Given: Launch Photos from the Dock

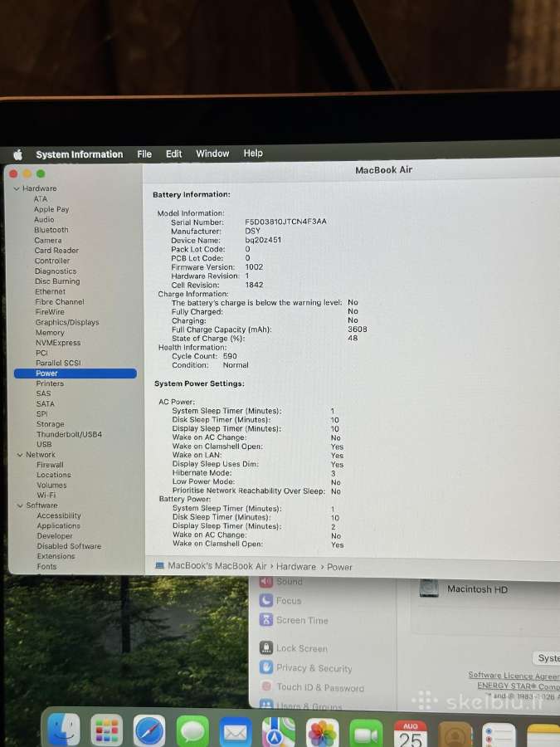Looking at the screenshot, I should [x=322, y=733].
